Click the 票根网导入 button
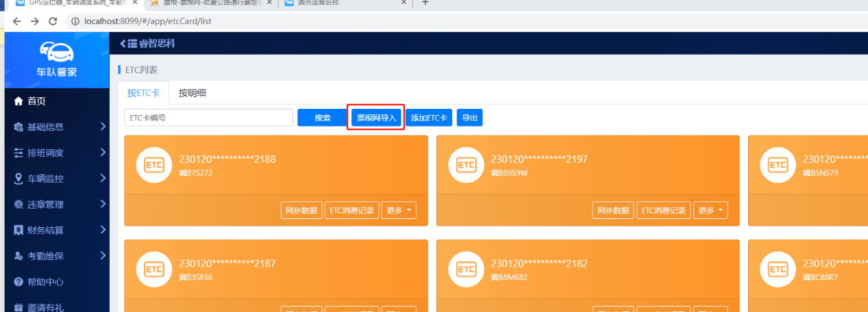The height and width of the screenshot is (312, 868). tap(376, 118)
